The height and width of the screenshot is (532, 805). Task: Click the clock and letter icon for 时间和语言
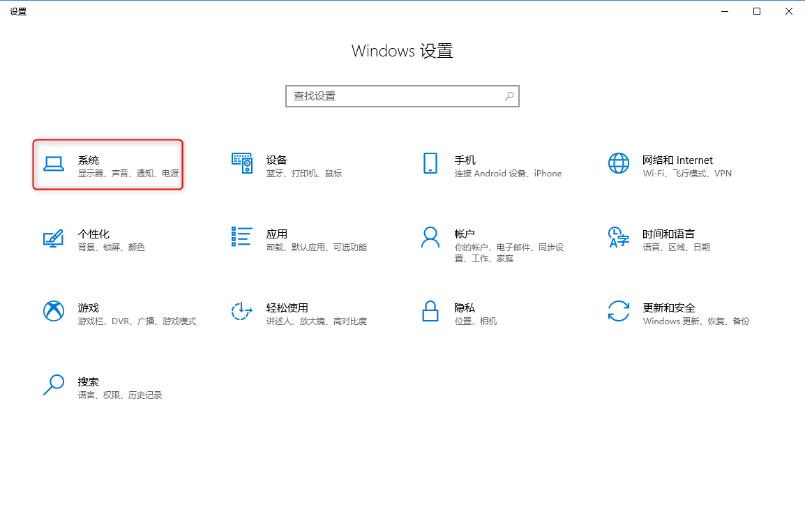[619, 237]
